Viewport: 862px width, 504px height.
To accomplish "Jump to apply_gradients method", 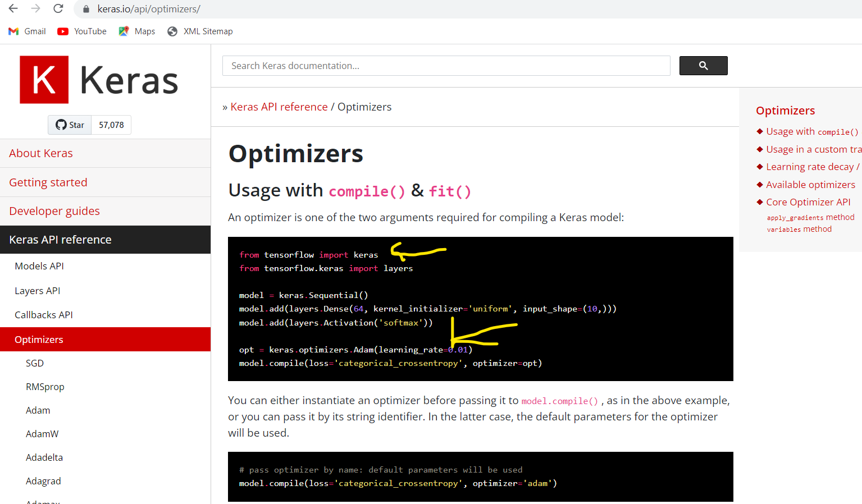I will tap(810, 217).
